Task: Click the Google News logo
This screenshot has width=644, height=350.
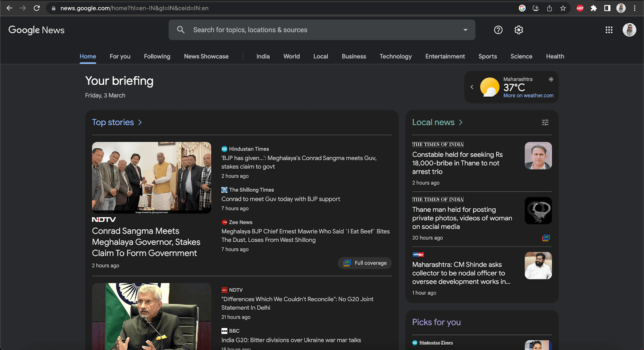Action: coord(37,30)
